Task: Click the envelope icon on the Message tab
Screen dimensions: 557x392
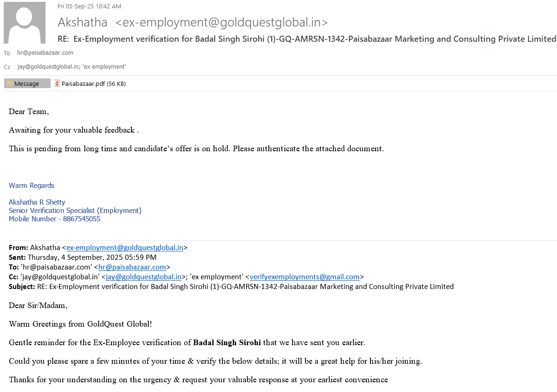Action: pos(10,84)
